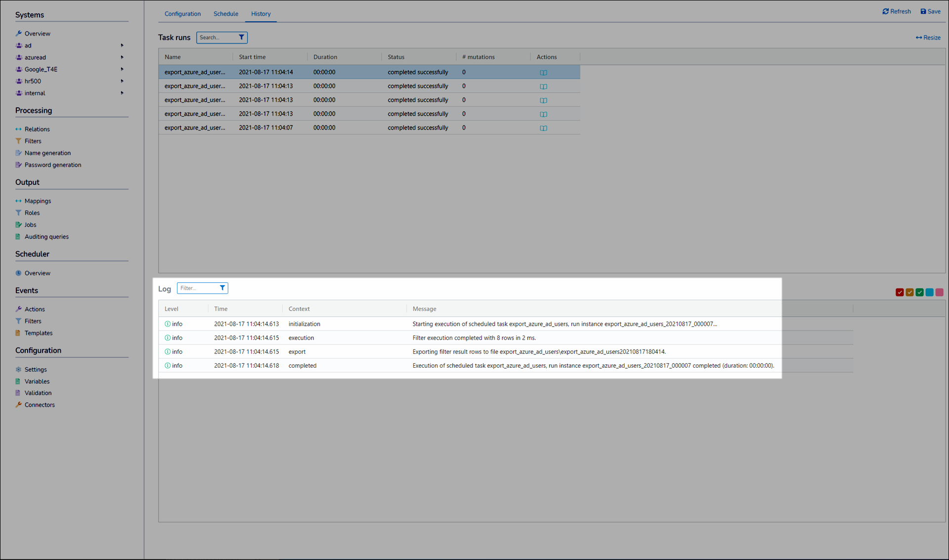This screenshot has width=949, height=560.
Task: Open log for the 11:04:07 task run
Action: coord(543,128)
